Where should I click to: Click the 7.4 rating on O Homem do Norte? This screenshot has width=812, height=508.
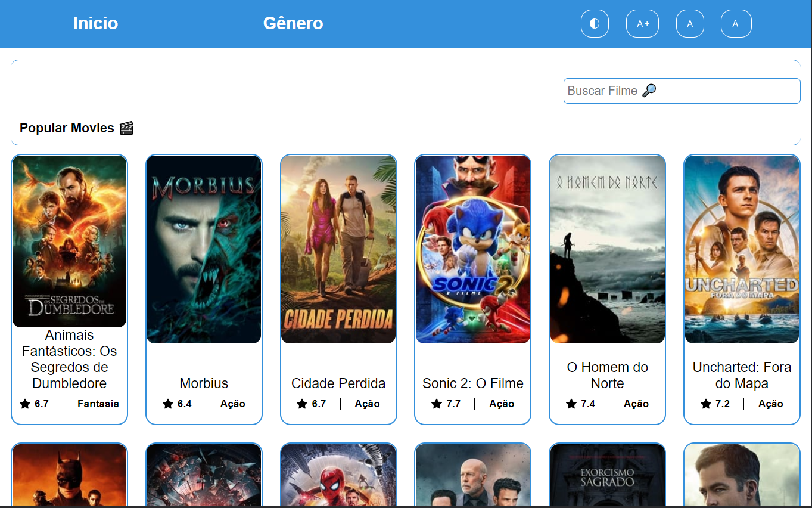tap(588, 404)
